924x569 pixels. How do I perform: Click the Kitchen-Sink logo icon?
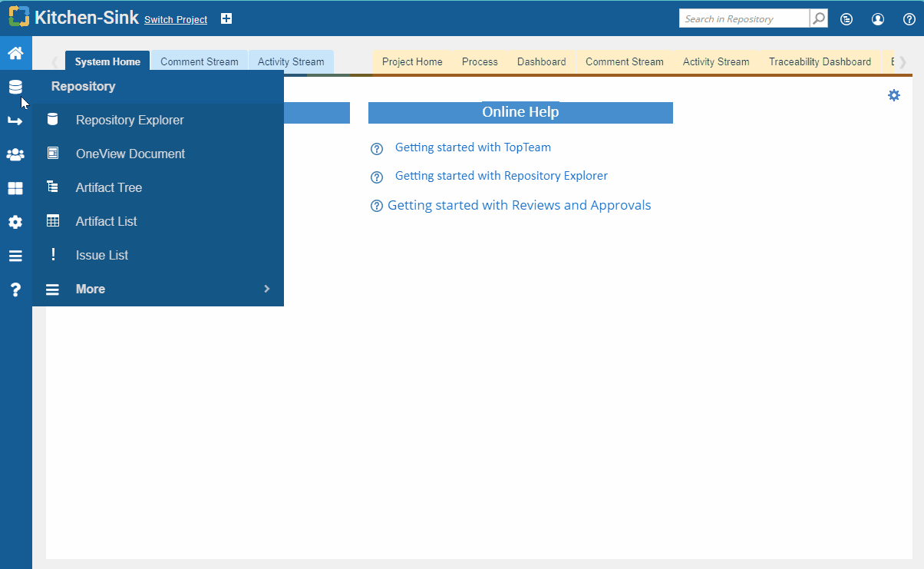click(x=19, y=17)
